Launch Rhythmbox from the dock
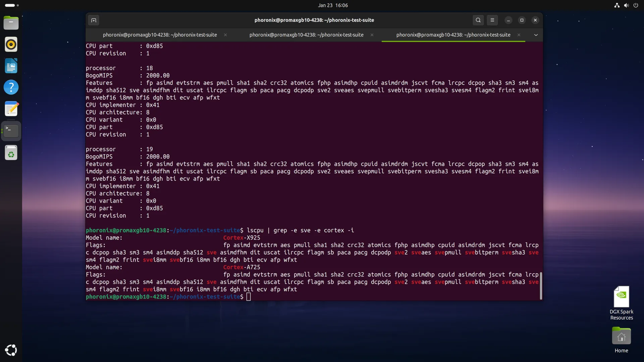Image resolution: width=644 pixels, height=362 pixels. pos(11,45)
